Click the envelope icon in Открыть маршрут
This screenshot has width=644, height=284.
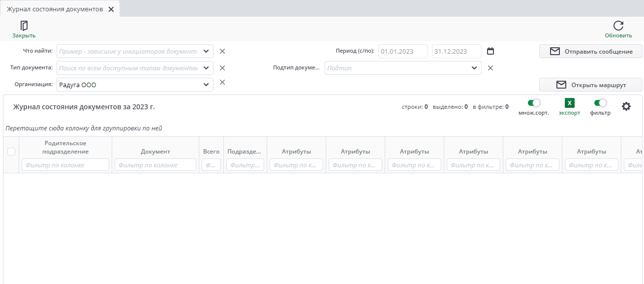(561, 85)
